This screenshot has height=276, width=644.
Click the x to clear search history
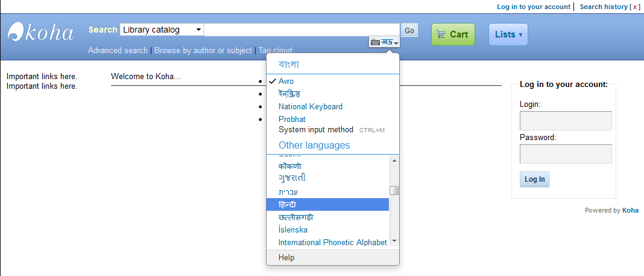(635, 7)
